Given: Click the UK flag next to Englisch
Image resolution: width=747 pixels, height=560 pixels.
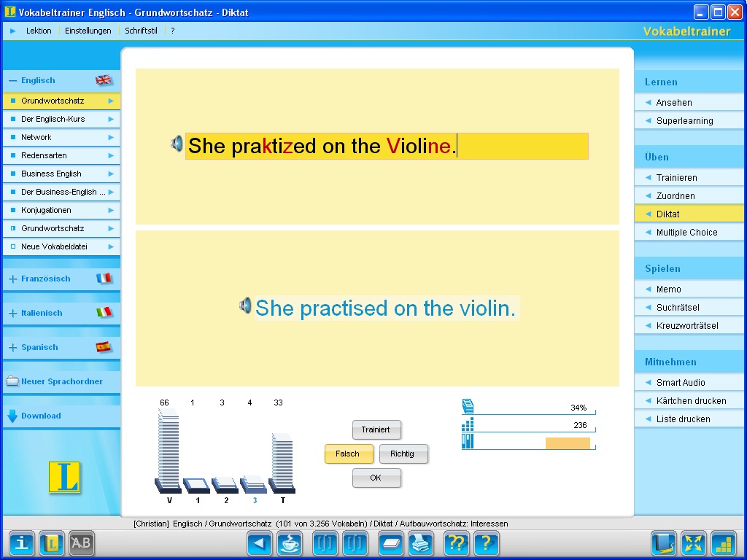Looking at the screenshot, I should tap(104, 80).
